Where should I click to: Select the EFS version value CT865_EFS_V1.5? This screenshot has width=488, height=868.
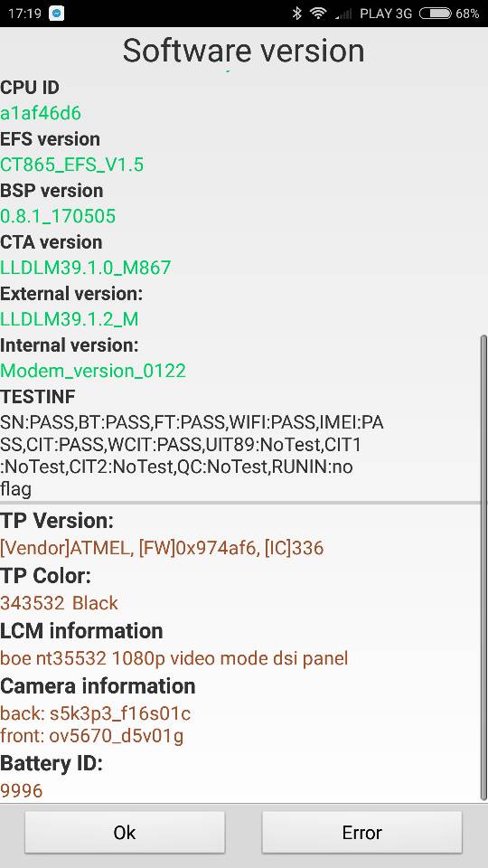(72, 165)
